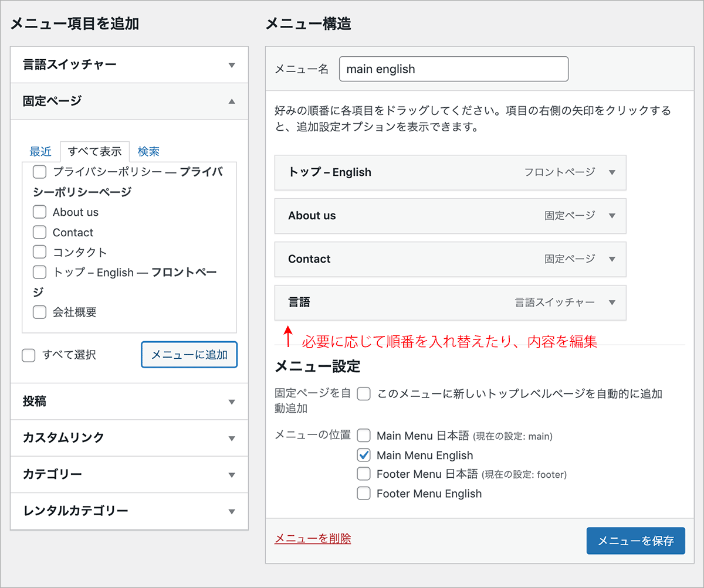Image resolution: width=704 pixels, height=588 pixels.
Task: Switch to the 検索 tab
Action: (148, 152)
